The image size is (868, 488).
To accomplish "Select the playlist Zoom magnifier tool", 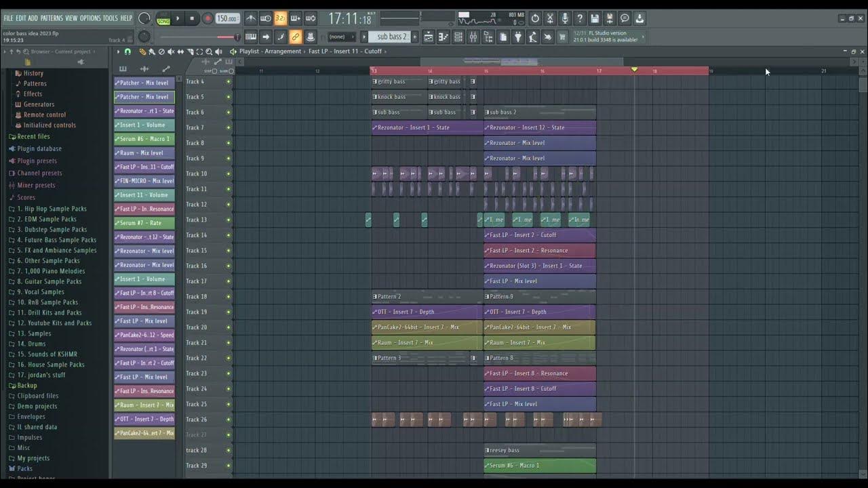I will (209, 52).
